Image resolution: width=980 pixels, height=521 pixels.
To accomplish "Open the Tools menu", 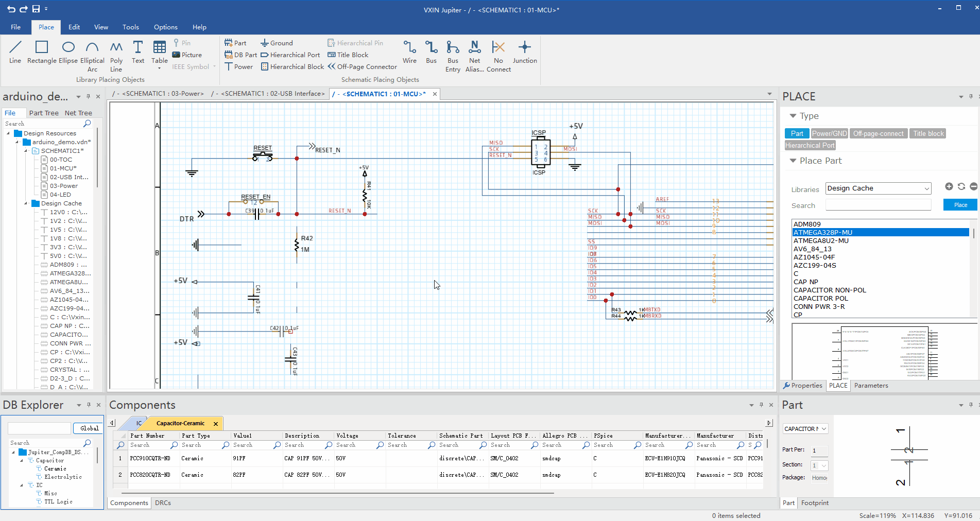I will (x=130, y=27).
